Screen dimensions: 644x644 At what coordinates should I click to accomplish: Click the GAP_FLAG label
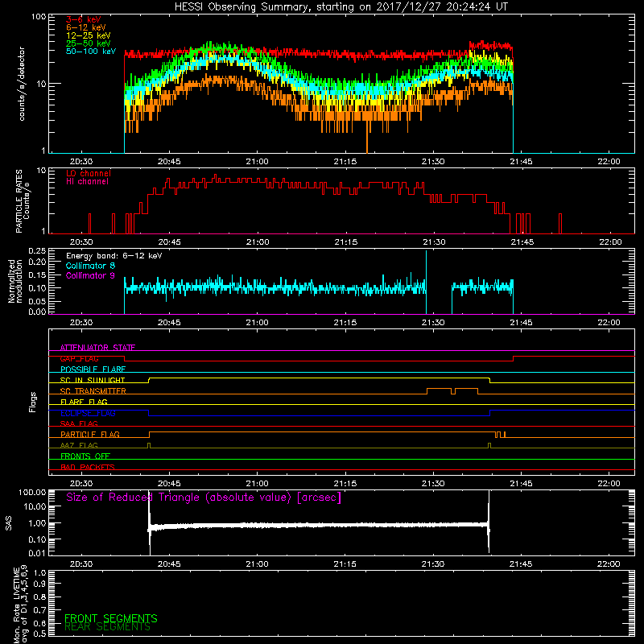pyautogui.click(x=79, y=358)
